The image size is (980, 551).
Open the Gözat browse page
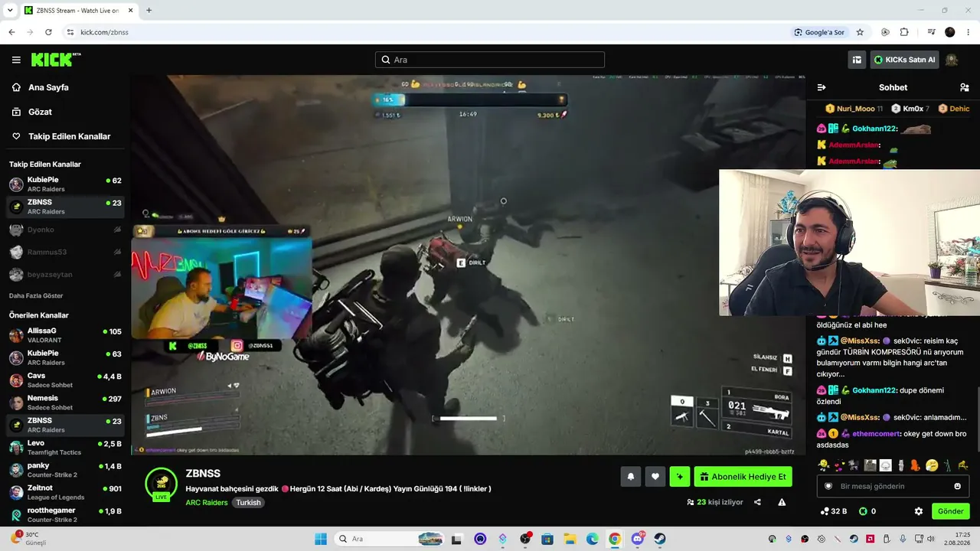[x=40, y=112]
